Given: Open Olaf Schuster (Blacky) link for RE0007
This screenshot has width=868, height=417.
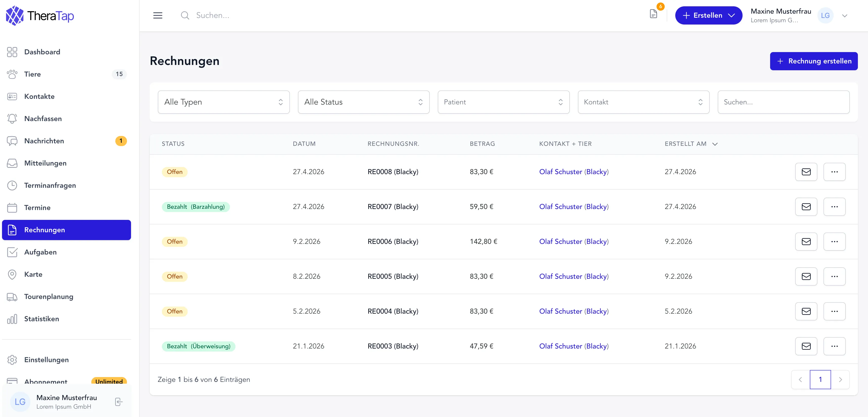Looking at the screenshot, I should tap(574, 206).
